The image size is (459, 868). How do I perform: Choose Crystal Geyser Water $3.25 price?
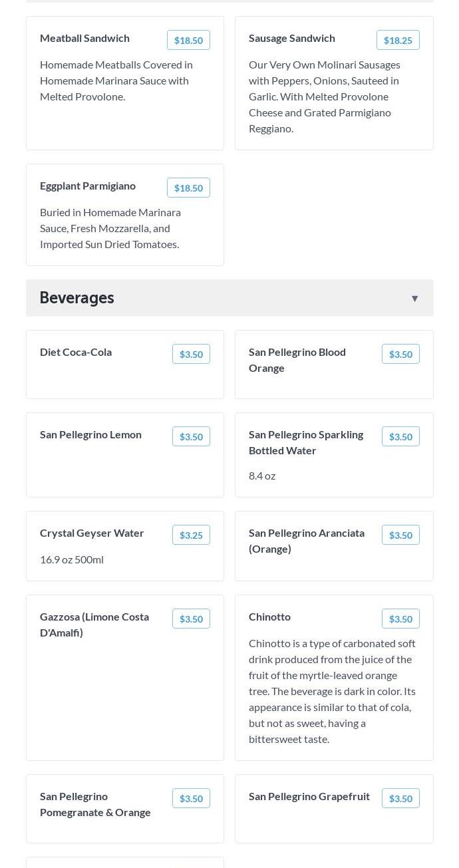coord(191,535)
